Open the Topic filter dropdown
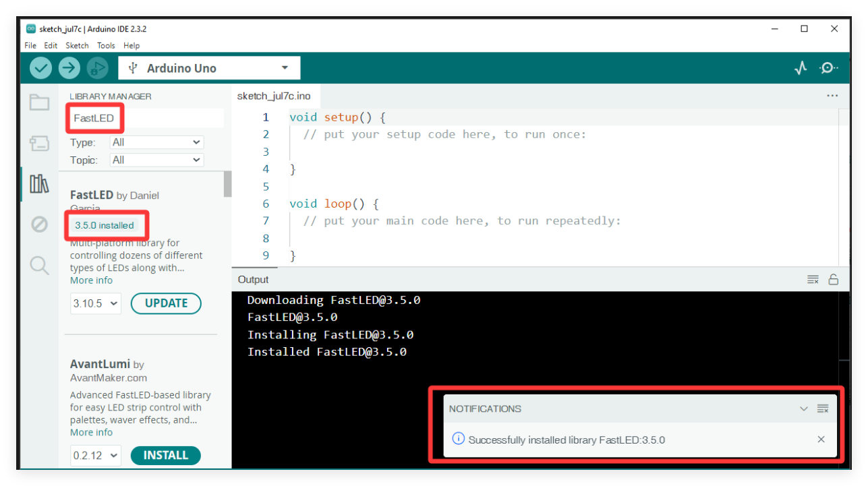The width and height of the screenshot is (868, 486). point(156,160)
